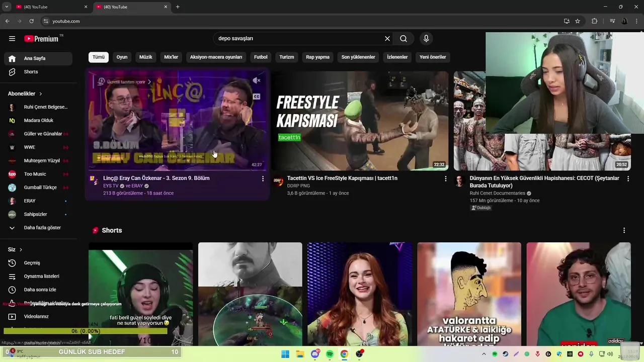Screen dimensions: 644x362
Task: Select the Müzik filter chip
Action: (146, 57)
